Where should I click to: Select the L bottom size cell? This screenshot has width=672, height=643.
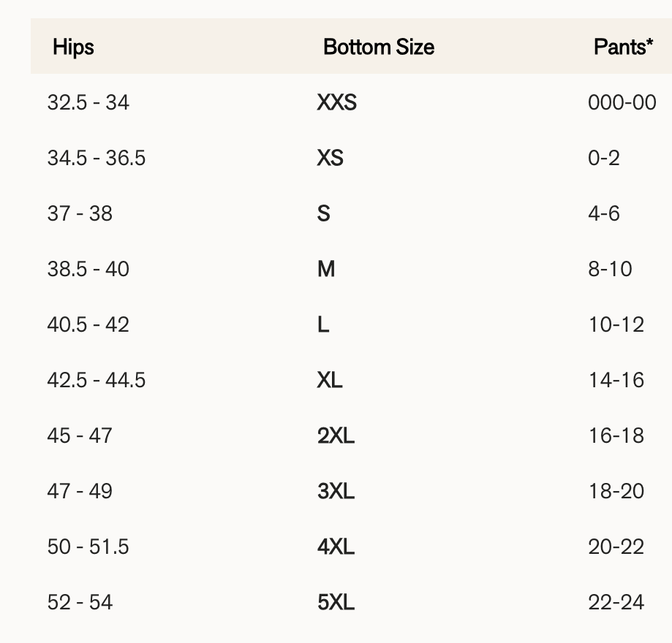(x=322, y=324)
